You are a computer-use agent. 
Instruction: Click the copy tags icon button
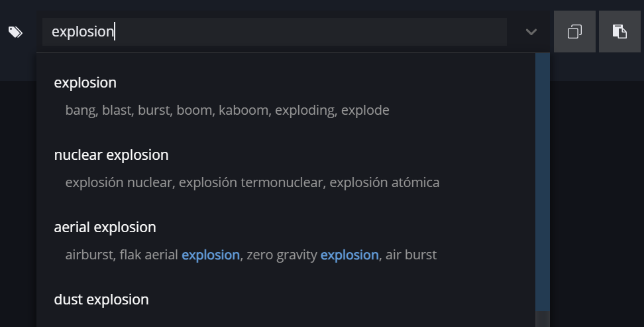[x=574, y=32]
